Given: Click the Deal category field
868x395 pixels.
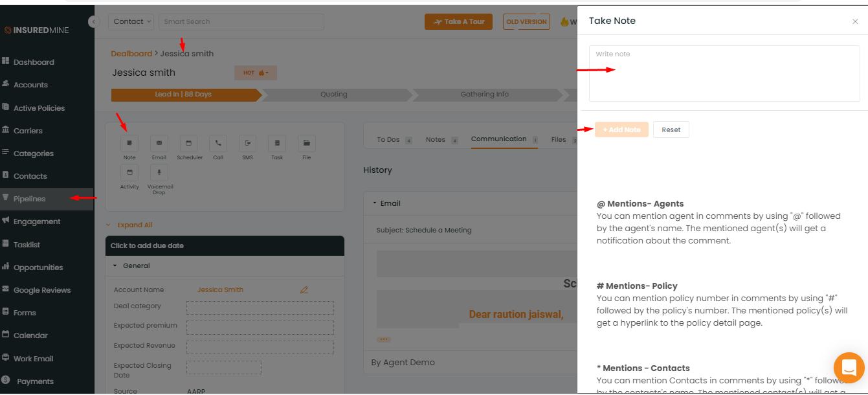Looking at the screenshot, I should (260, 308).
